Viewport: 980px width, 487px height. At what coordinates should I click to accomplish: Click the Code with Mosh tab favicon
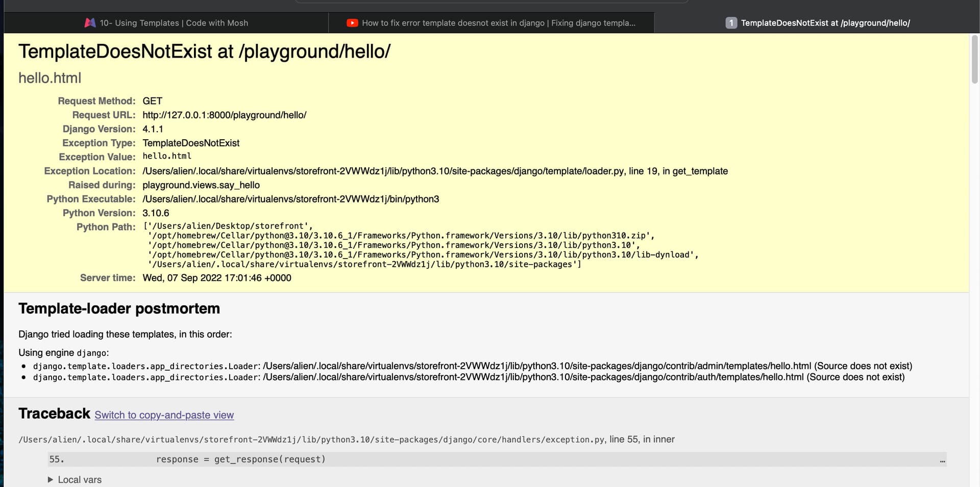pos(90,23)
